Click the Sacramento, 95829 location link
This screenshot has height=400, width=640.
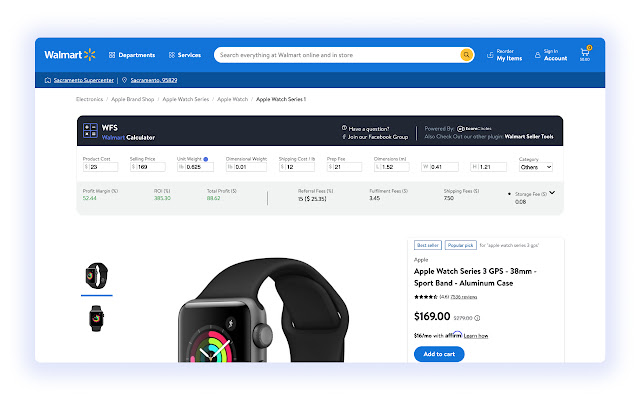[154, 80]
